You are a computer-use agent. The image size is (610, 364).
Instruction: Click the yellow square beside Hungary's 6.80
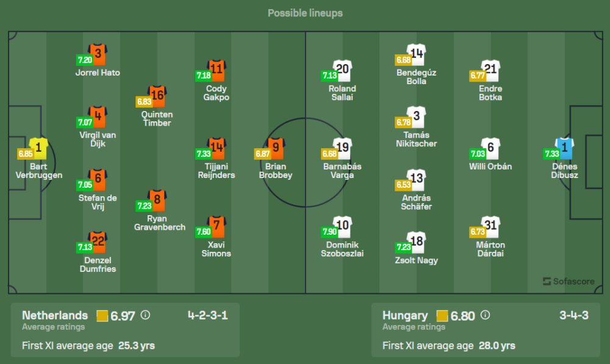(443, 316)
